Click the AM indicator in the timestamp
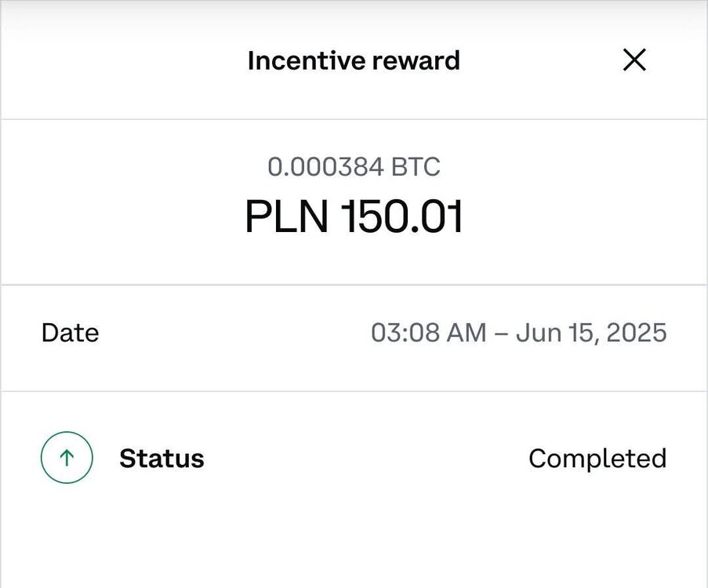Image resolution: width=708 pixels, height=588 pixels. (467, 333)
